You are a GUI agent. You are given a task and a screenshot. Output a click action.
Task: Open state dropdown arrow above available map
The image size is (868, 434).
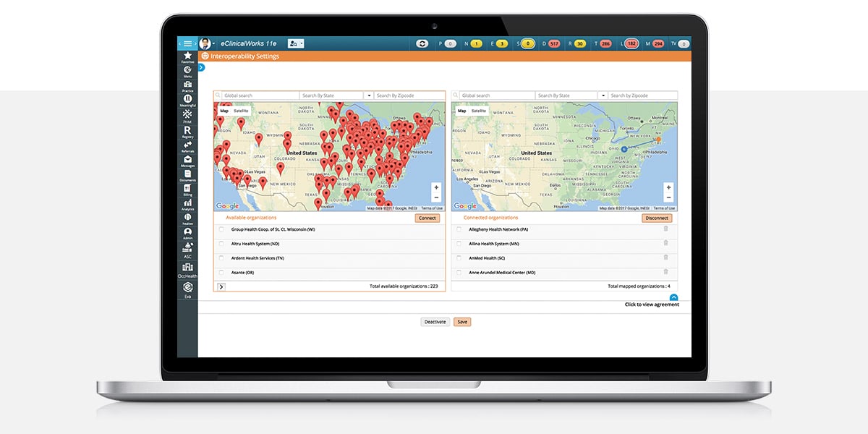[x=369, y=95]
